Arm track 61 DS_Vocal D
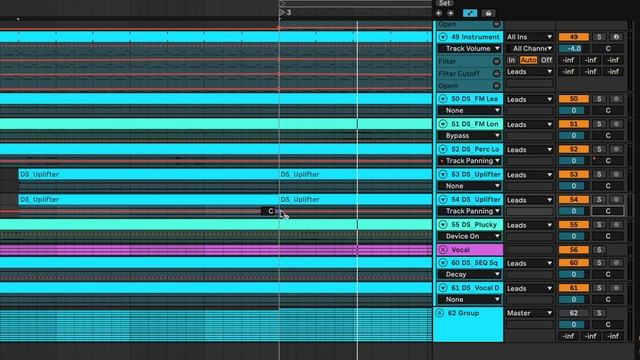This screenshot has height=360, width=640. [616, 288]
